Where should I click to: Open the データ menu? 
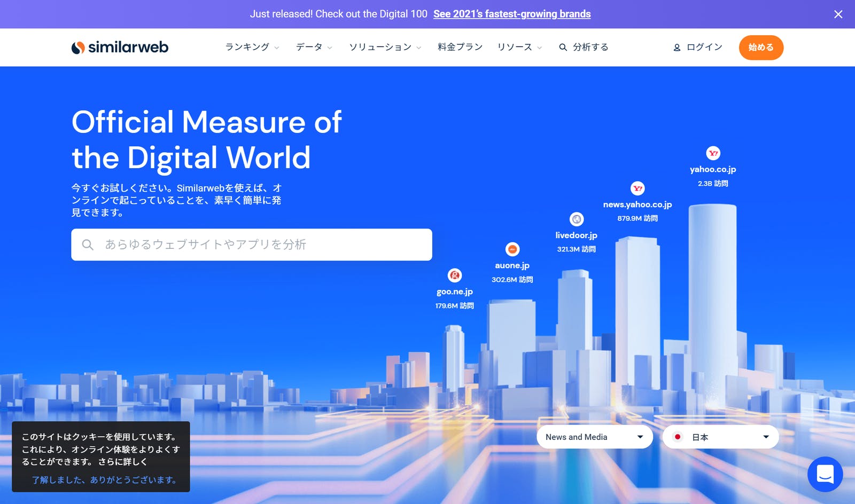pyautogui.click(x=309, y=47)
